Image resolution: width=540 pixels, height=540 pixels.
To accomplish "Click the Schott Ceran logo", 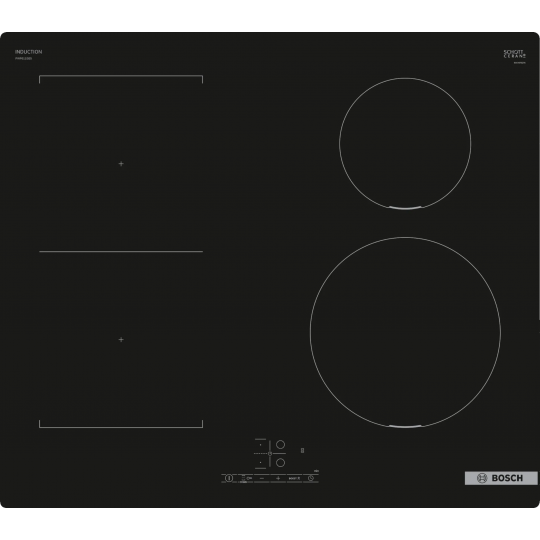I will [x=515, y=54].
